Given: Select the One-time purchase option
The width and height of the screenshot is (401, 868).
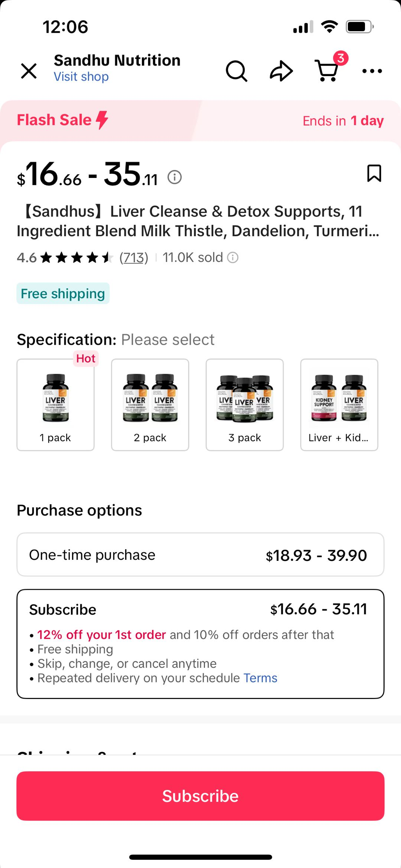Looking at the screenshot, I should pyautogui.click(x=200, y=555).
